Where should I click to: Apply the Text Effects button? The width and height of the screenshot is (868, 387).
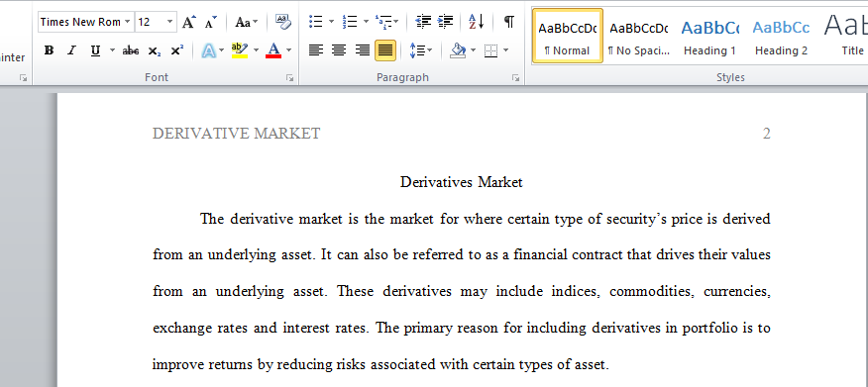[209, 50]
